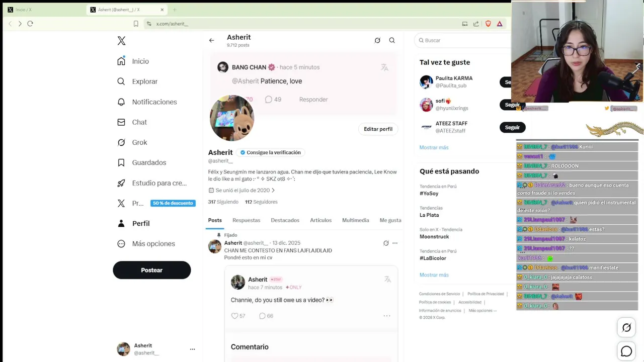Click browser bookmark icon
This screenshot has width=644, height=362.
point(136,24)
